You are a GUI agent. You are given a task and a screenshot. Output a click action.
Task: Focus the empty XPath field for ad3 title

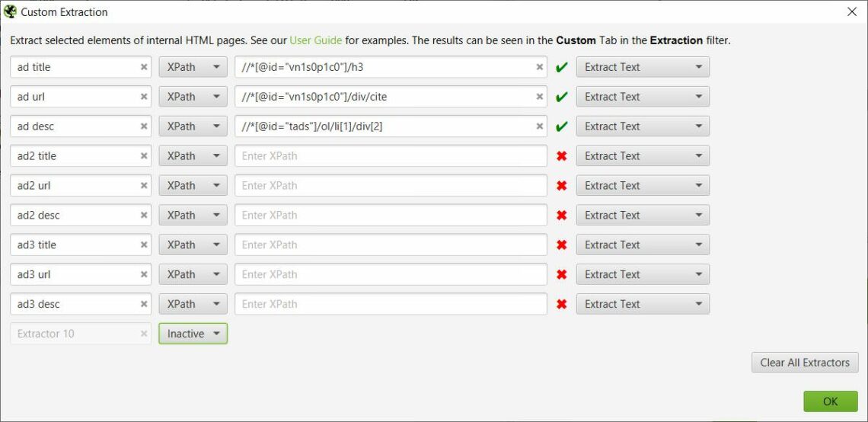pyautogui.click(x=391, y=245)
